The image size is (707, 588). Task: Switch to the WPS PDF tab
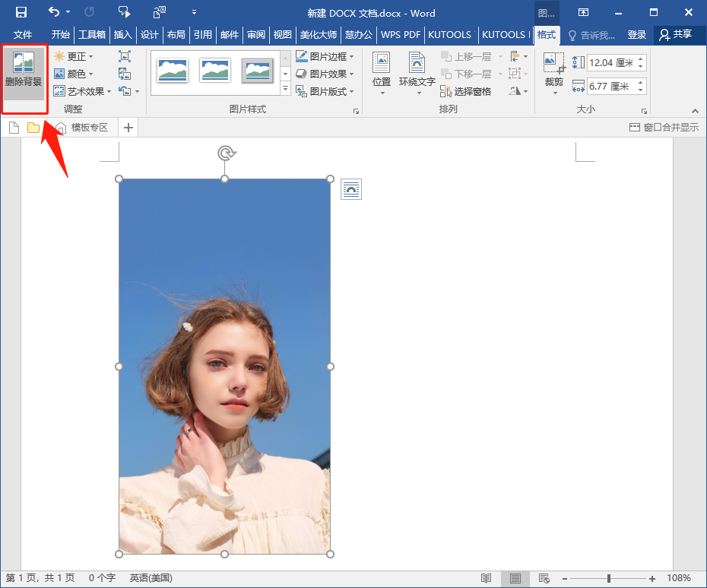pos(401,35)
